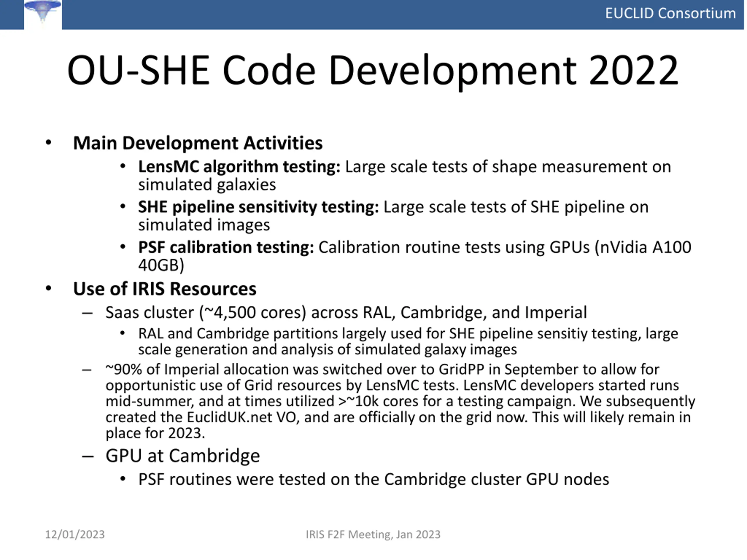Click text about RAL and Cambridge partitions
Screen dimensions: 747x560
pos(408,342)
